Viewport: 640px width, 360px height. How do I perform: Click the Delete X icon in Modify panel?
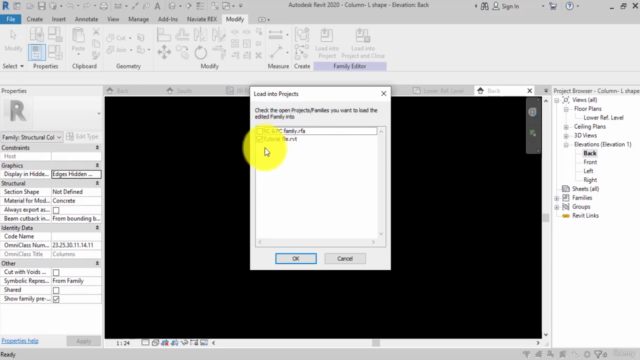[x=258, y=55]
